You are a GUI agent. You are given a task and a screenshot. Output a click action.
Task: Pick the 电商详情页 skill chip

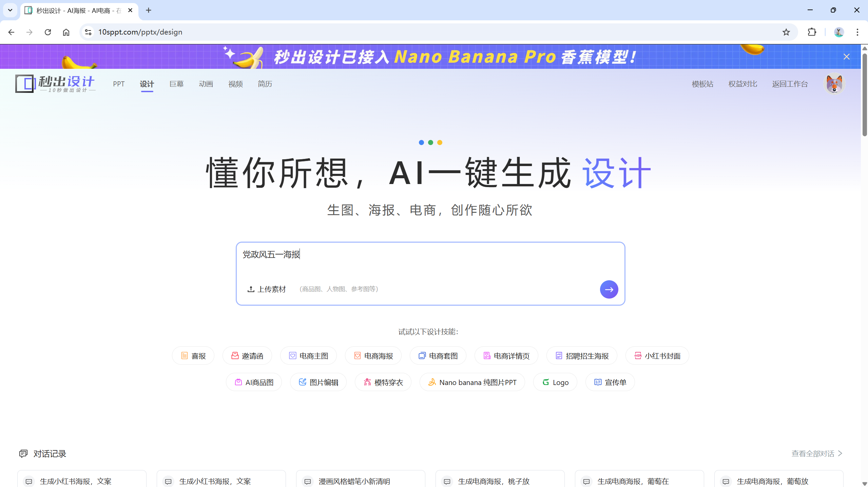[x=506, y=356]
